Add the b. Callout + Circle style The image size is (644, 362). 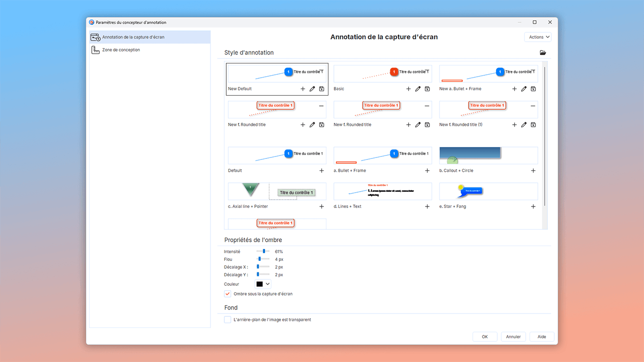[533, 170]
